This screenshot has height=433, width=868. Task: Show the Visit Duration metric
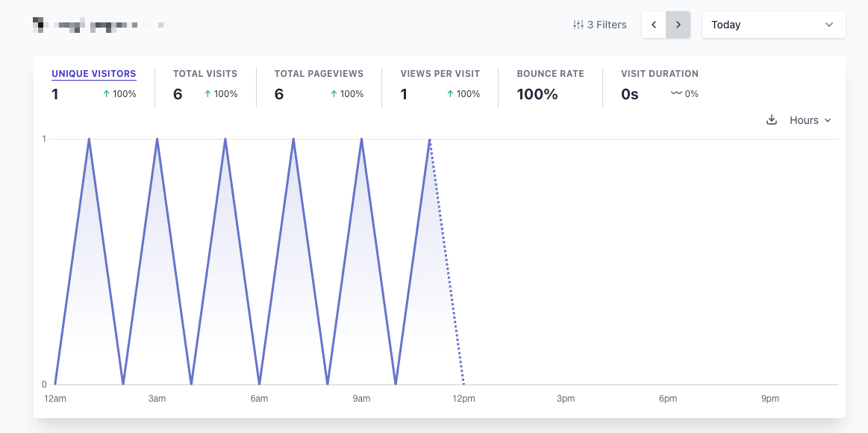click(x=660, y=74)
